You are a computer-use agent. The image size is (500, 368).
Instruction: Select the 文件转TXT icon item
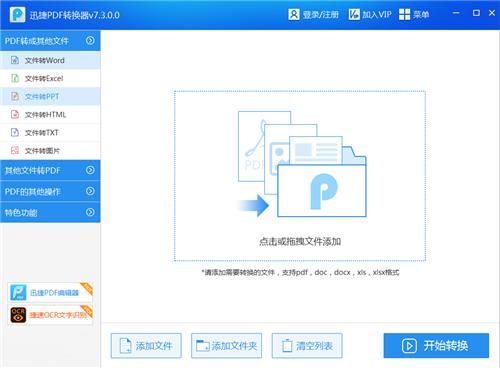tap(15, 132)
